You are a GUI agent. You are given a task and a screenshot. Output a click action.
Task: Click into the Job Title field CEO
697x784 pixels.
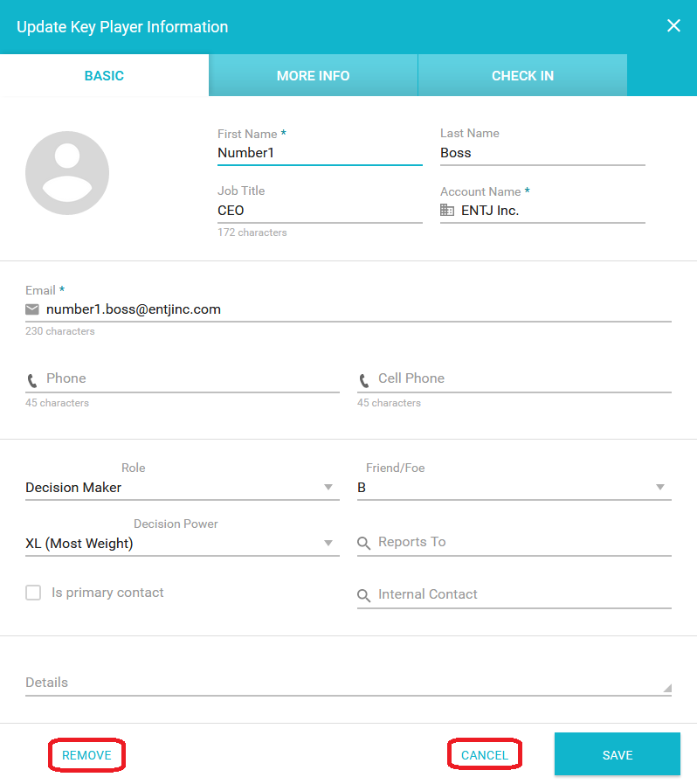320,211
